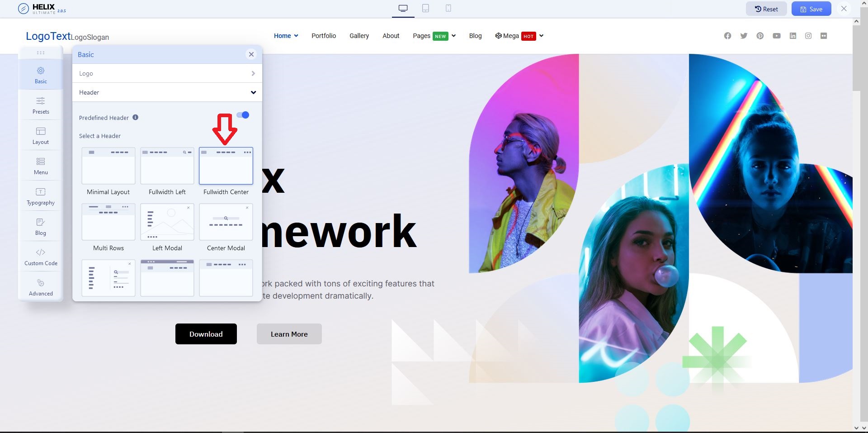
Task: Open the Pinterest social link
Action: (760, 36)
